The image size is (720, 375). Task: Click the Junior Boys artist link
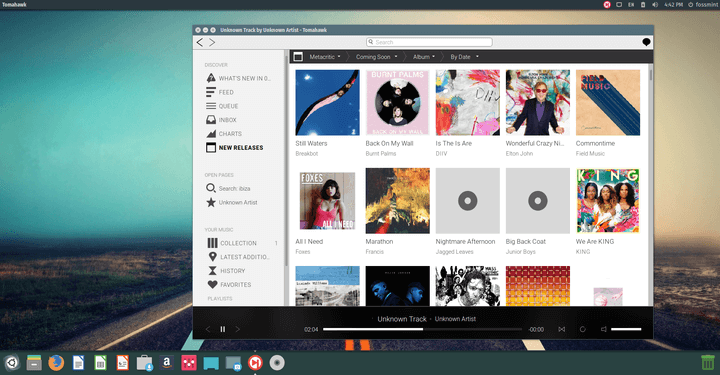(x=520, y=252)
